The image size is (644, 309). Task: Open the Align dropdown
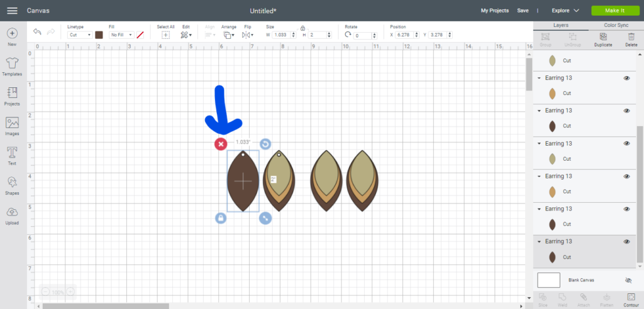[210, 35]
